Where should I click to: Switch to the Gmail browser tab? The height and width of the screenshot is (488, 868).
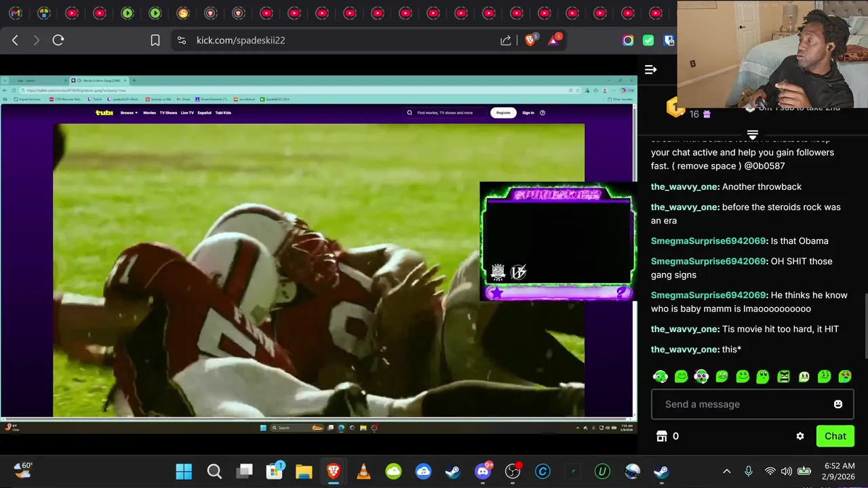(x=16, y=13)
